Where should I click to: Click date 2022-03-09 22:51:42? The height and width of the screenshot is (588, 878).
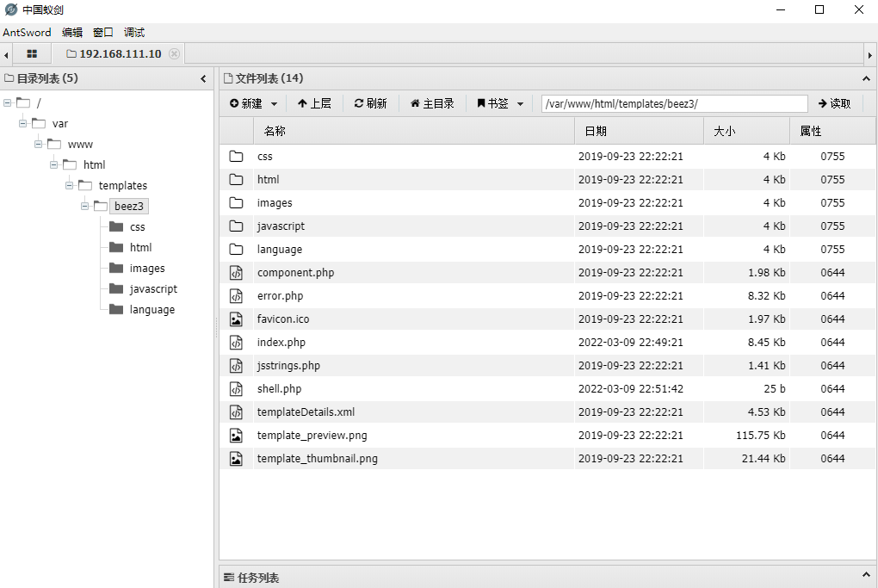pyautogui.click(x=630, y=388)
